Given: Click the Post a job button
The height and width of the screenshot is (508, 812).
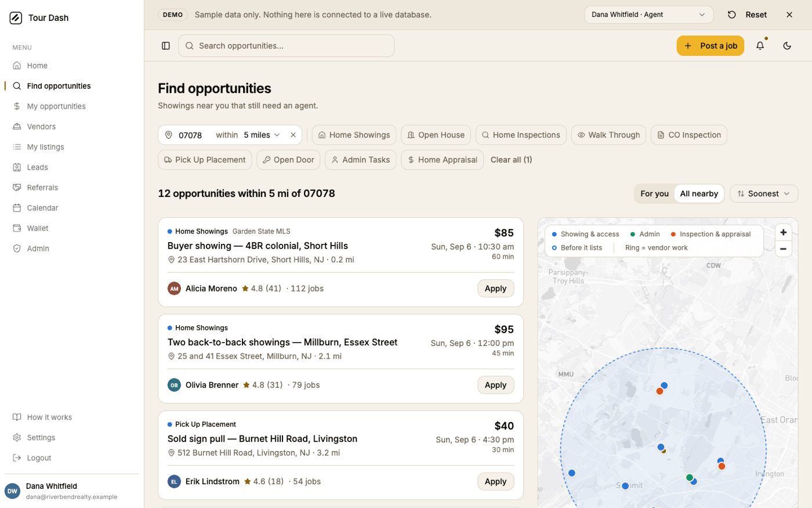Looking at the screenshot, I should [710, 46].
